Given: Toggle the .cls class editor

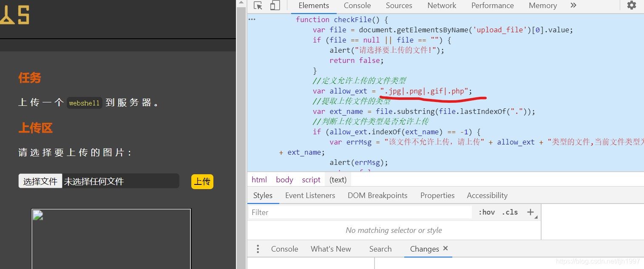Looking at the screenshot, I should [x=510, y=212].
